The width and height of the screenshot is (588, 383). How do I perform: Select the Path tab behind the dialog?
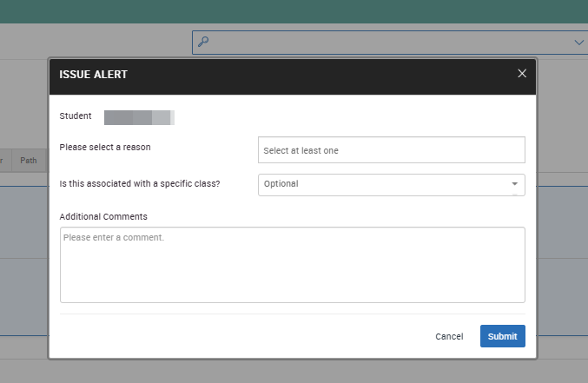coord(29,161)
